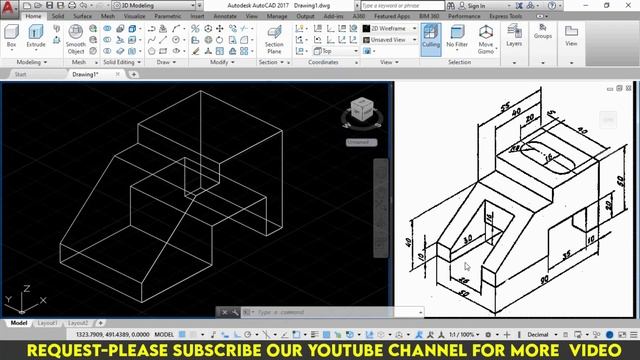Image resolution: width=640 pixels, height=360 pixels.
Task: Toggle ortho mode in status bar
Action: [237, 334]
